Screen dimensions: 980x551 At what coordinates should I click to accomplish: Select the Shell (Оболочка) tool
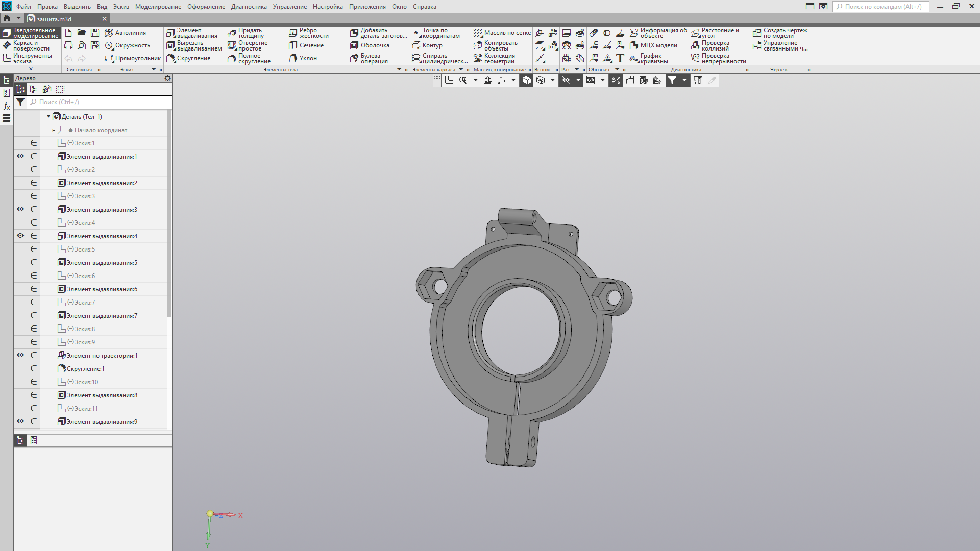click(370, 46)
